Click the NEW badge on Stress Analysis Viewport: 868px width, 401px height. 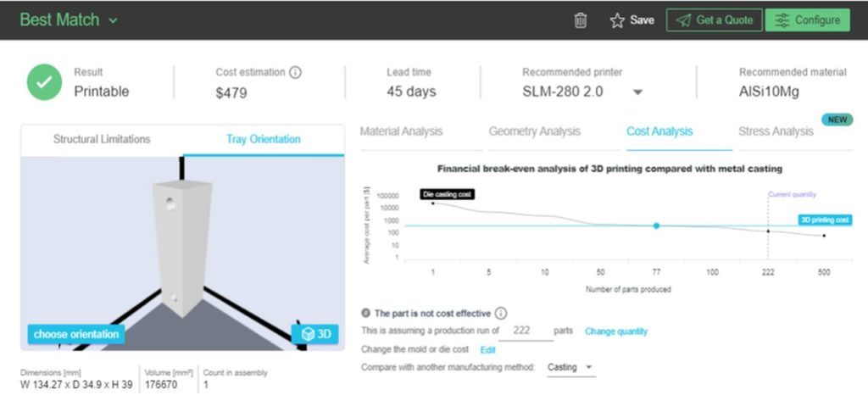(x=837, y=120)
